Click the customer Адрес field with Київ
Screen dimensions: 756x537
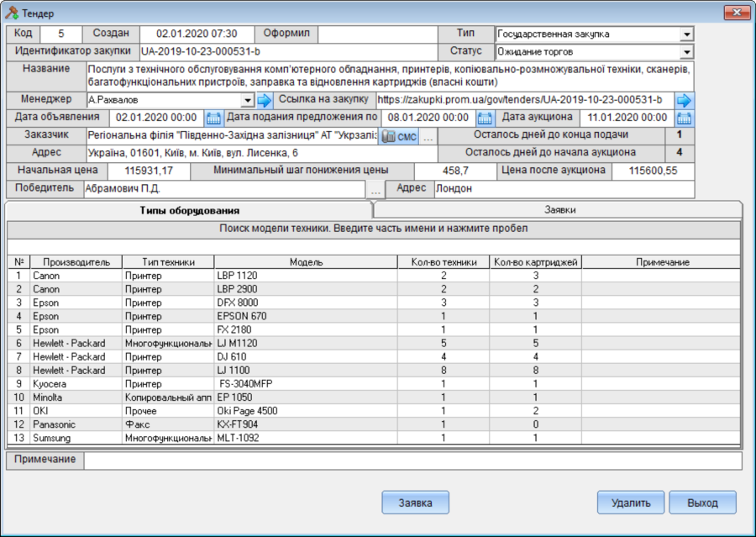pos(262,154)
